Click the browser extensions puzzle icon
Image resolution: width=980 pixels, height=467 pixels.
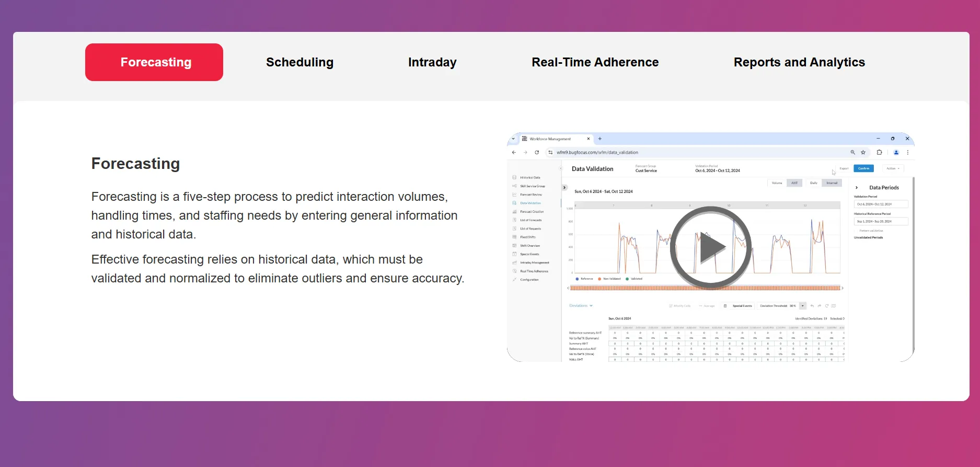(879, 153)
